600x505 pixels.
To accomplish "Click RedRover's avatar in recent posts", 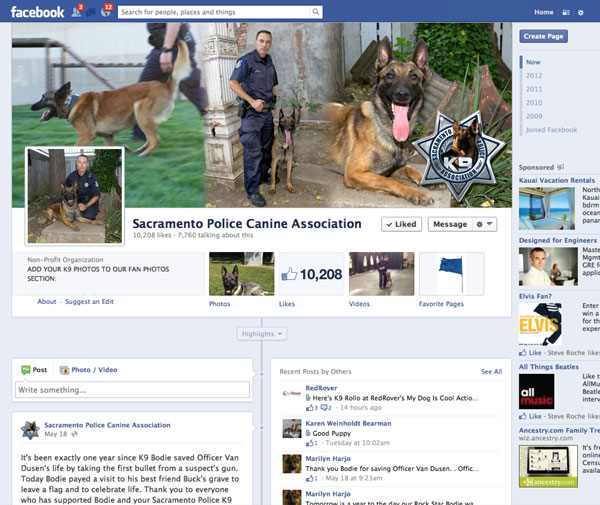I will (x=292, y=393).
